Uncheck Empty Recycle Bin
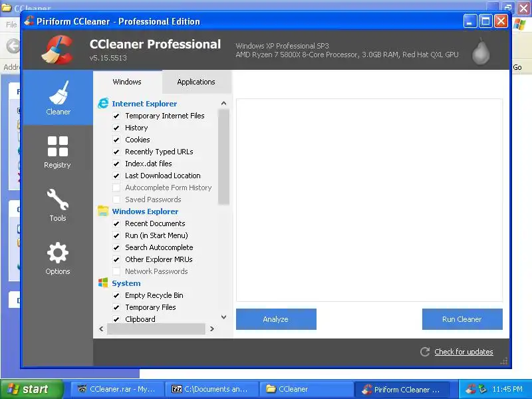 [x=116, y=295]
